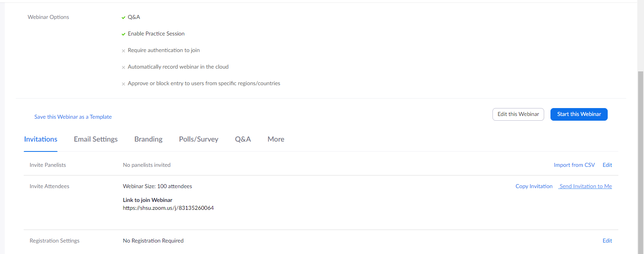The width and height of the screenshot is (644, 254).
Task: Show the More tab options
Action: [276, 139]
